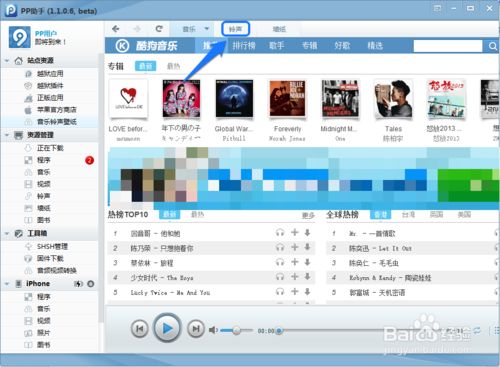
Task: Open 照片 under the iPhone section
Action: (x=43, y=333)
